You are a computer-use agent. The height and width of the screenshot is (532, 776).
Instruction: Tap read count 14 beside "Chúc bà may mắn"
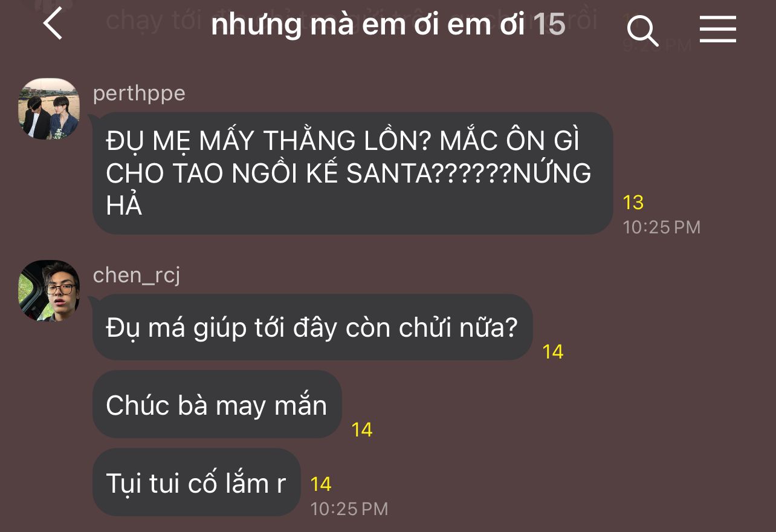click(362, 430)
